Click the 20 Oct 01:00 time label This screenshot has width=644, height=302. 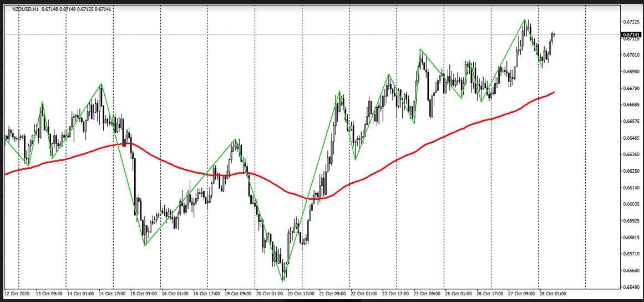269,293
